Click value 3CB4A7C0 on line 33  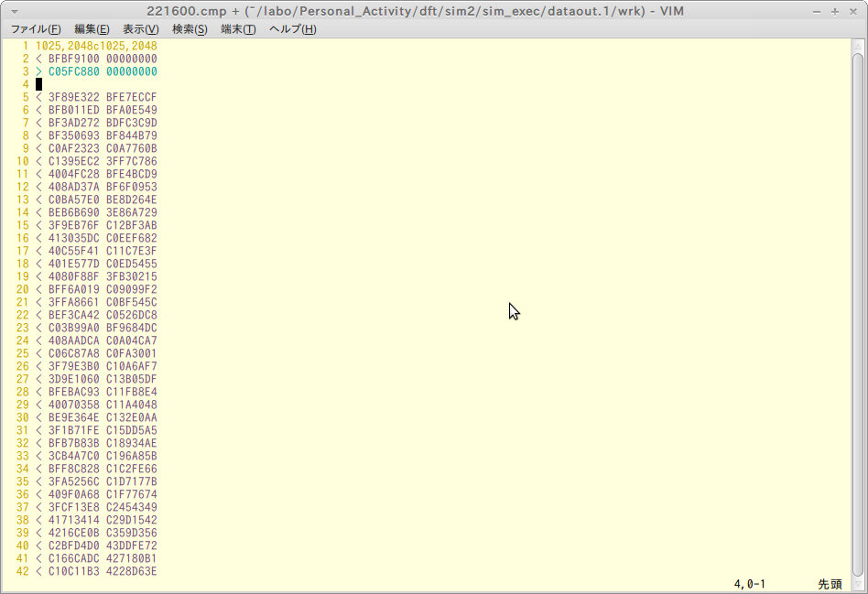tap(74, 456)
